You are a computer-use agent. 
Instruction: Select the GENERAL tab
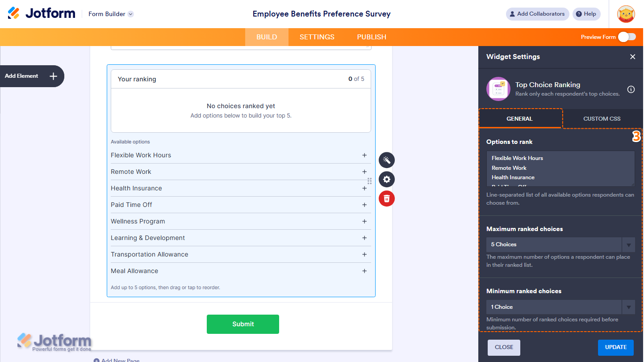519,119
